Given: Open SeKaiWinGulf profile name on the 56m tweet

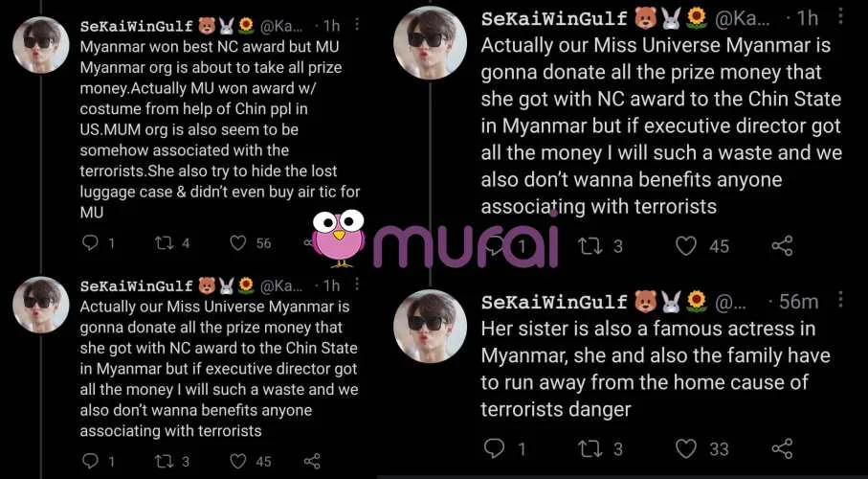Looking at the screenshot, I should (553, 302).
